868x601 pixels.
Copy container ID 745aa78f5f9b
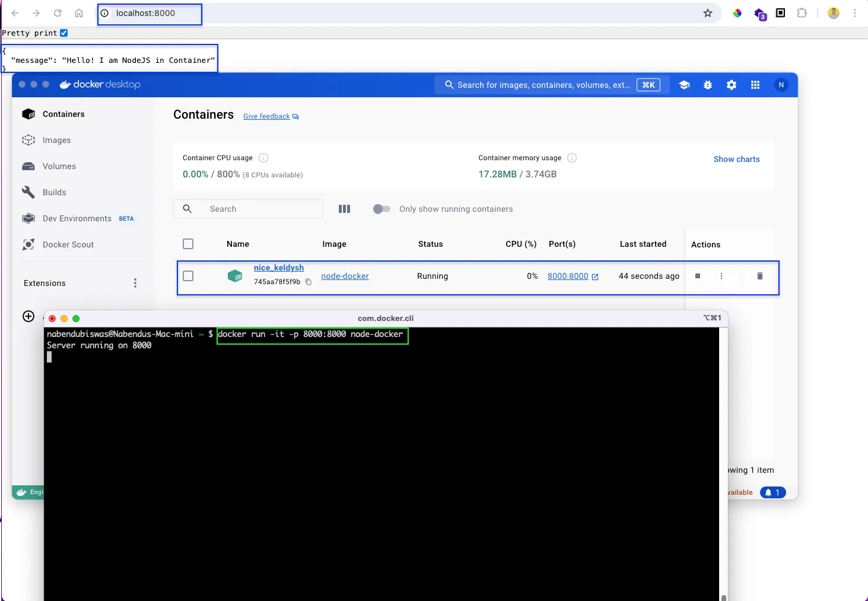(309, 282)
